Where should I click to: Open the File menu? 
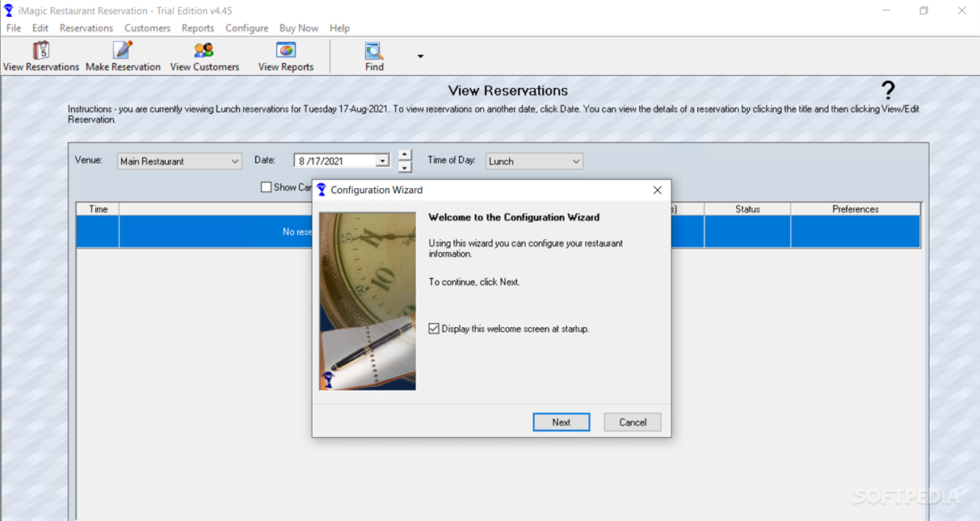(x=14, y=28)
